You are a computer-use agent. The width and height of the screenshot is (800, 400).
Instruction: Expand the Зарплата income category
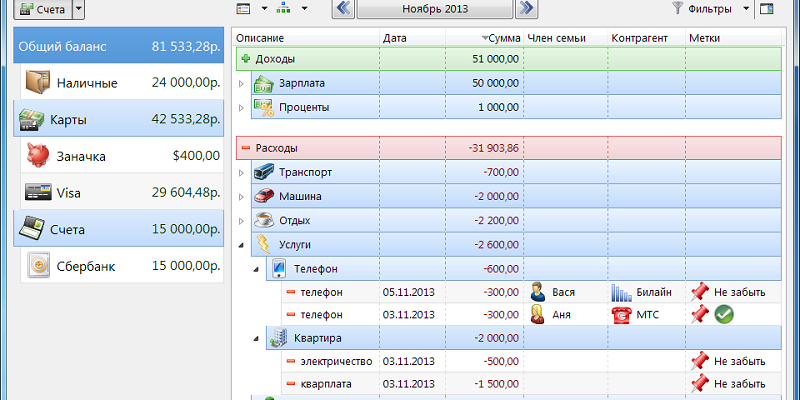tap(241, 83)
